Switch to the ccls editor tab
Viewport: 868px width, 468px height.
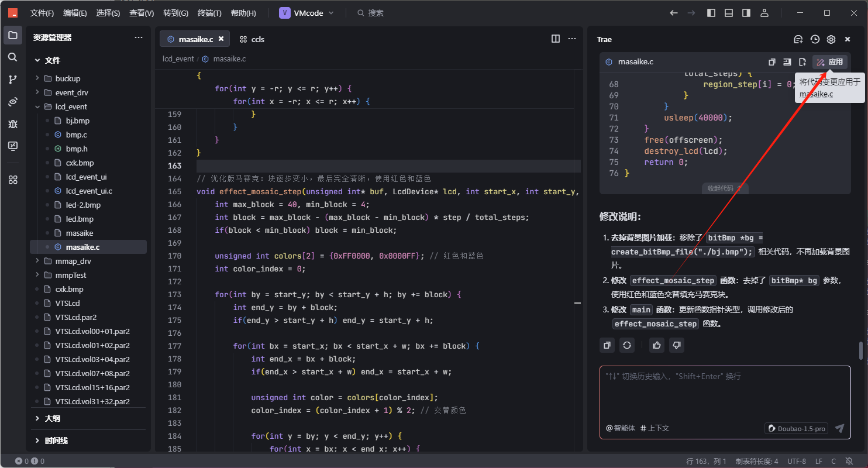click(x=252, y=39)
